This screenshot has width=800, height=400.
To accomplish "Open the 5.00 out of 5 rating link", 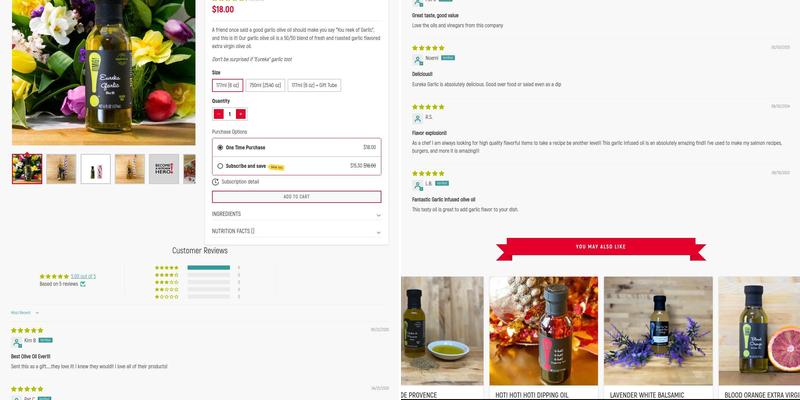I will point(82,276).
